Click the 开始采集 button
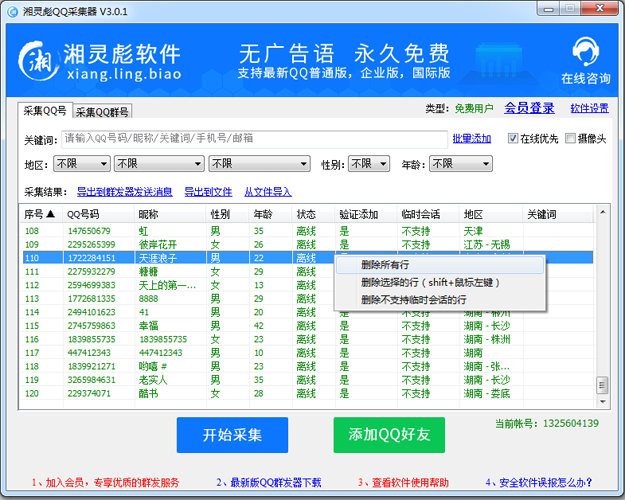Image resolution: width=625 pixels, height=500 pixels. click(x=232, y=435)
